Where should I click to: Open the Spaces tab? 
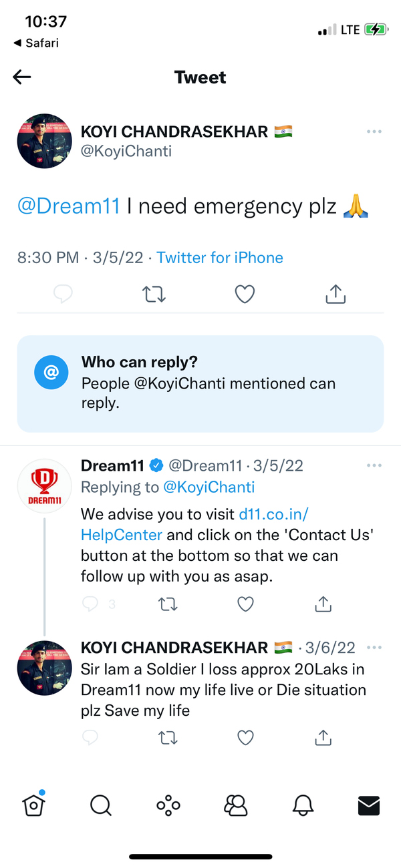(x=168, y=806)
